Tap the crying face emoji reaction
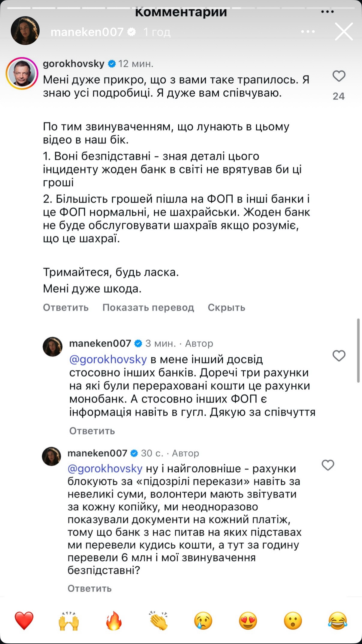This screenshot has width=362, height=644. pos(203,621)
